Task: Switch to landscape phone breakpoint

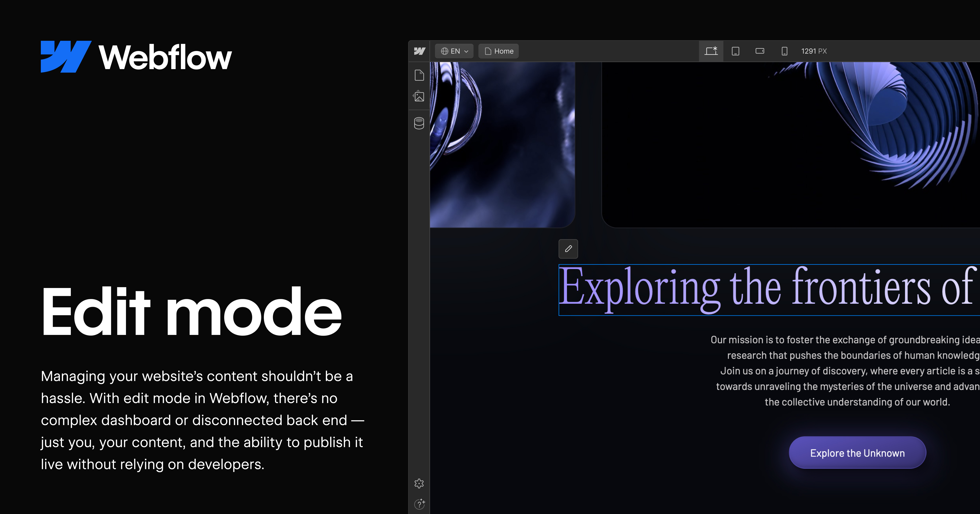Action: point(759,51)
